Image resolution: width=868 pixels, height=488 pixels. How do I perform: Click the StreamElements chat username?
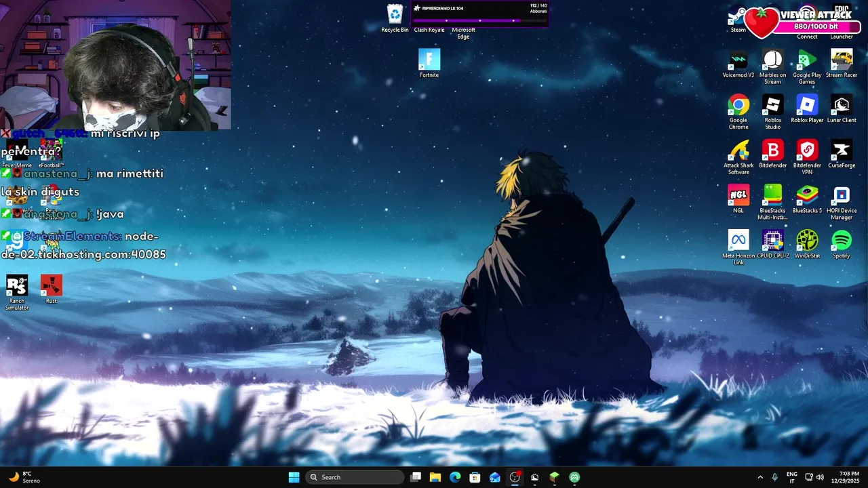point(72,236)
